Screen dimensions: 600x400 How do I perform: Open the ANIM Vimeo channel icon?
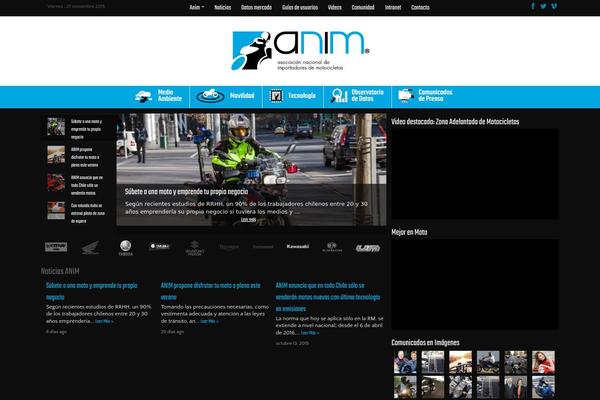click(554, 6)
